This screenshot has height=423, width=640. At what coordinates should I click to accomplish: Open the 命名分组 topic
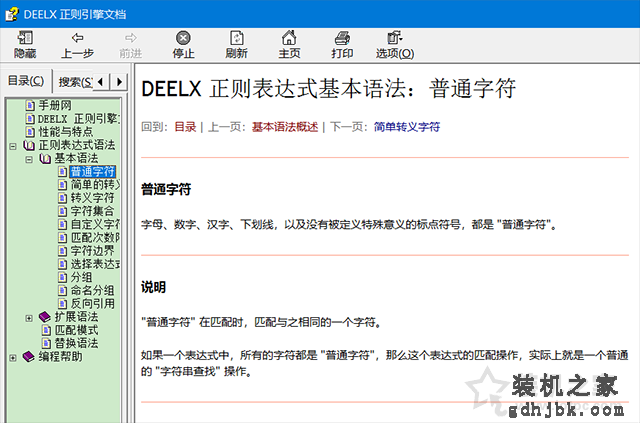coord(93,290)
